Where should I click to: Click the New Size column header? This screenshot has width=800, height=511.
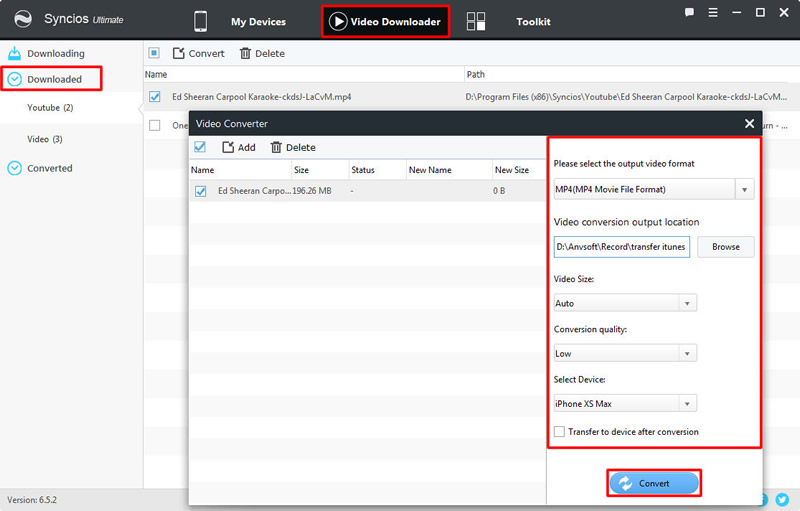[512, 170]
